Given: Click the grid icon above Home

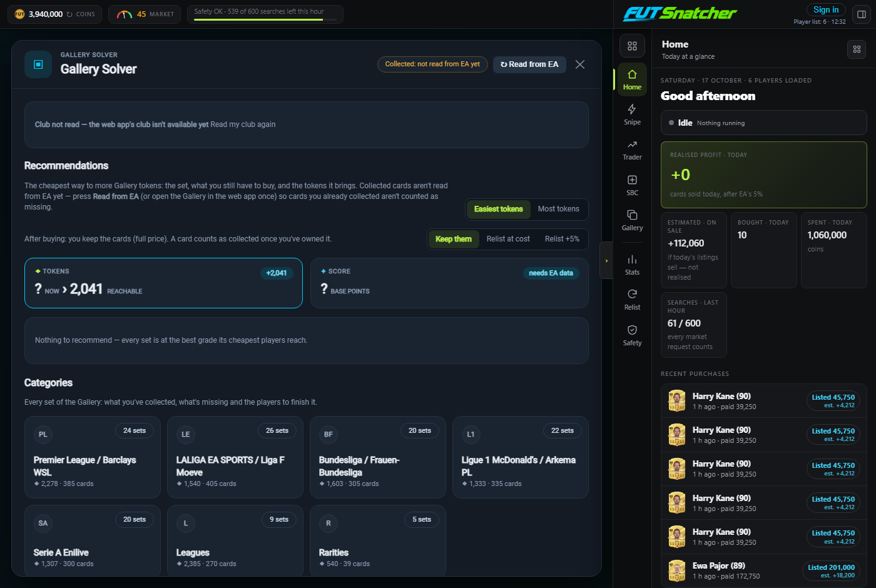Looking at the screenshot, I should point(632,46).
